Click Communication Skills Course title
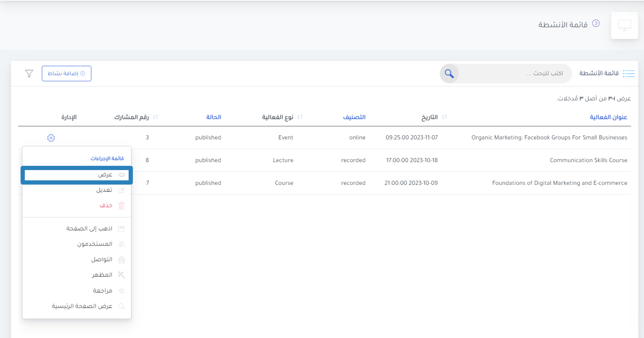The width and height of the screenshot is (644, 338). 588,160
